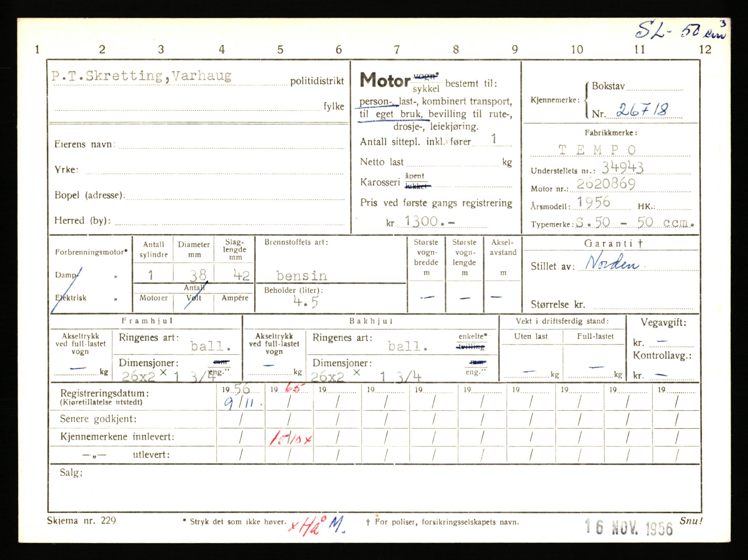This screenshot has width=748, height=560.
Task: Select the handwritten registration year 56
Action: tap(242, 390)
